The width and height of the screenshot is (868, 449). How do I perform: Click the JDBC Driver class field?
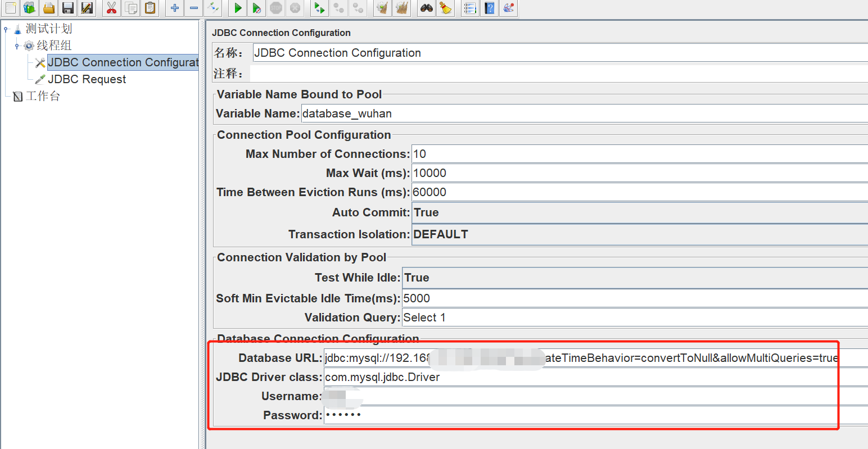596,377
